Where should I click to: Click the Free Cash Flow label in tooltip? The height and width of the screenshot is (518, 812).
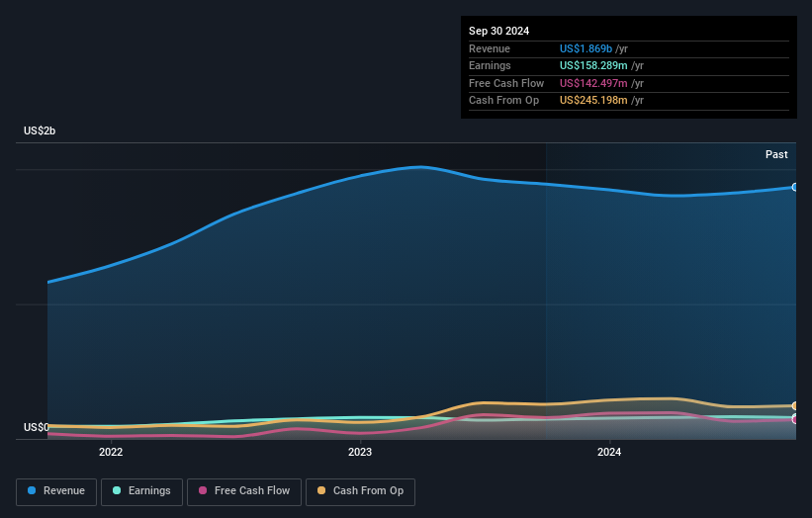coord(506,83)
